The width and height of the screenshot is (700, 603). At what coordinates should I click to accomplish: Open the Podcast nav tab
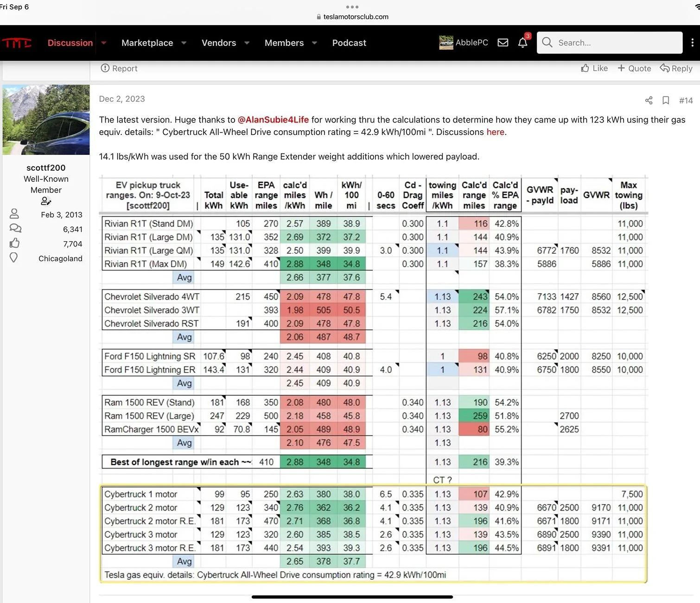click(x=349, y=43)
